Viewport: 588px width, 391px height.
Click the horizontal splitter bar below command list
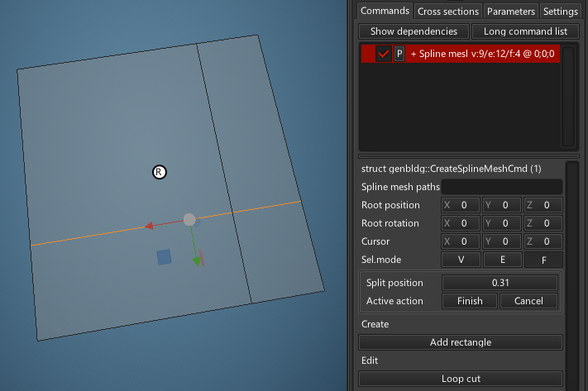468,156
